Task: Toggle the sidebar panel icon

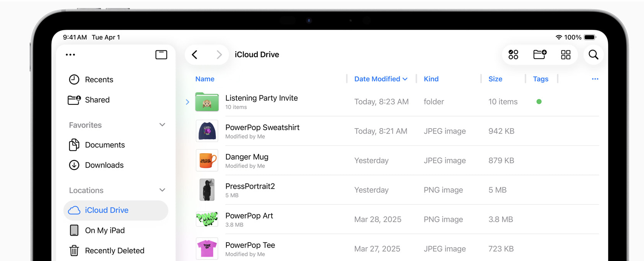Action: pyautogui.click(x=161, y=55)
